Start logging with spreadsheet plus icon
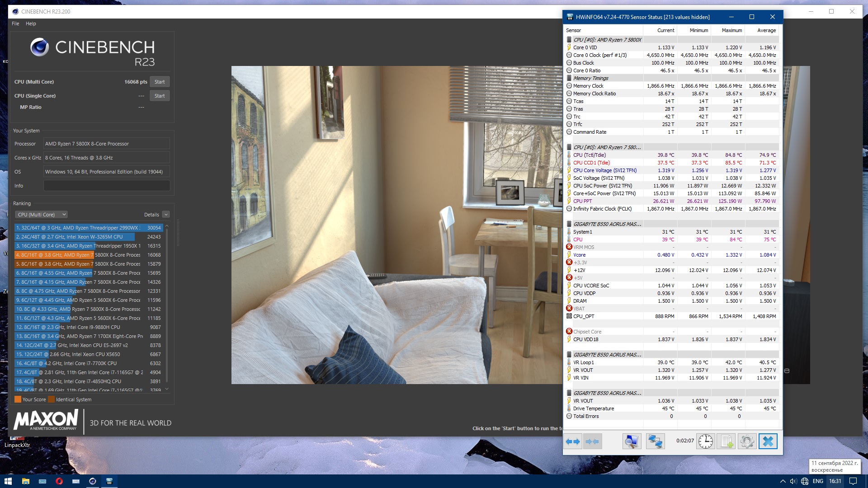868x488 pixels. point(726,441)
